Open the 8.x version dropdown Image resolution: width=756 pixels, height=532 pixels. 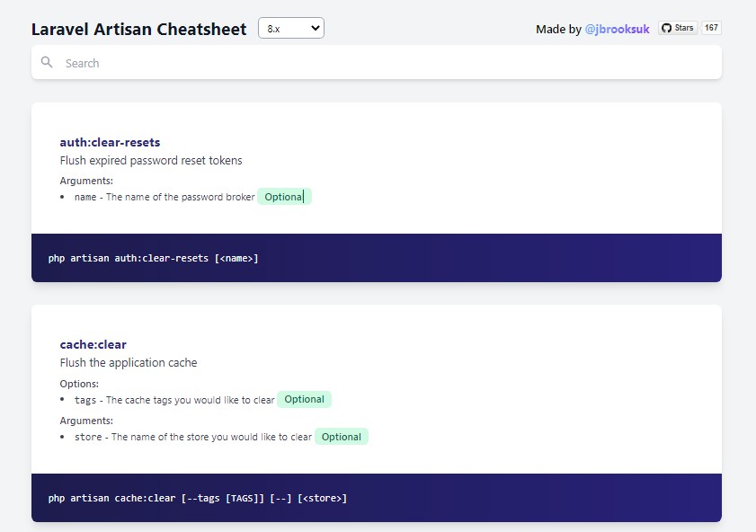point(291,29)
